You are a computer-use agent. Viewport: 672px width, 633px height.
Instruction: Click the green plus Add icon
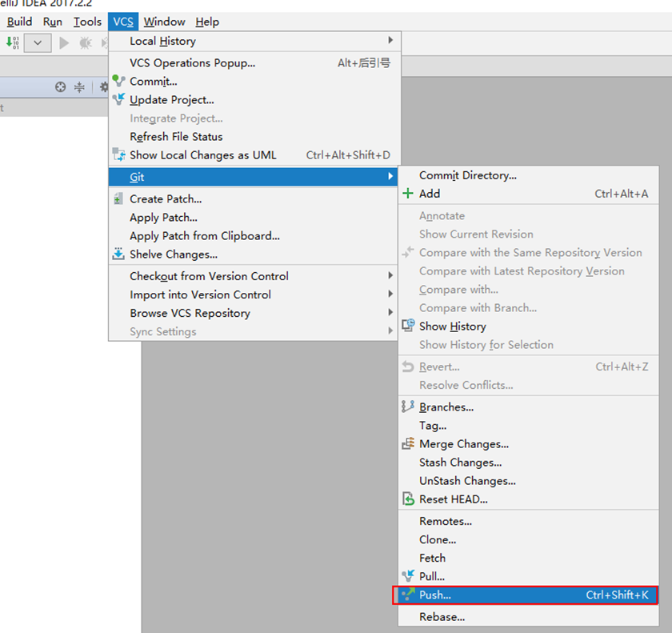pyautogui.click(x=408, y=194)
